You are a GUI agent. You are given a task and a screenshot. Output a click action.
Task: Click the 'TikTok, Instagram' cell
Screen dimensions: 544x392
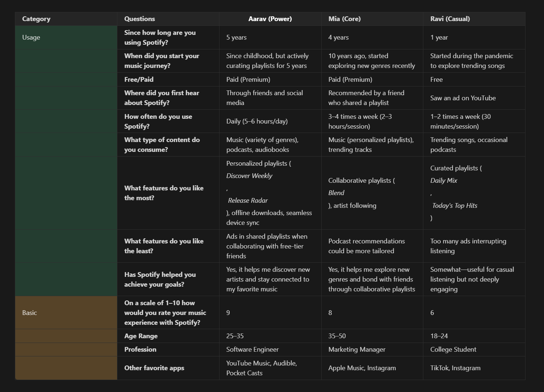pyautogui.click(x=474, y=368)
